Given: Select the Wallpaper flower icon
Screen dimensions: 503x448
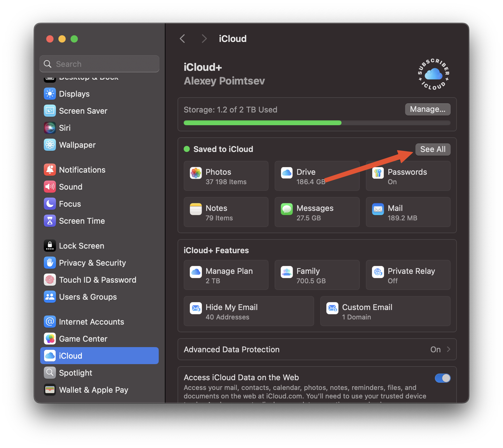Looking at the screenshot, I should point(50,145).
